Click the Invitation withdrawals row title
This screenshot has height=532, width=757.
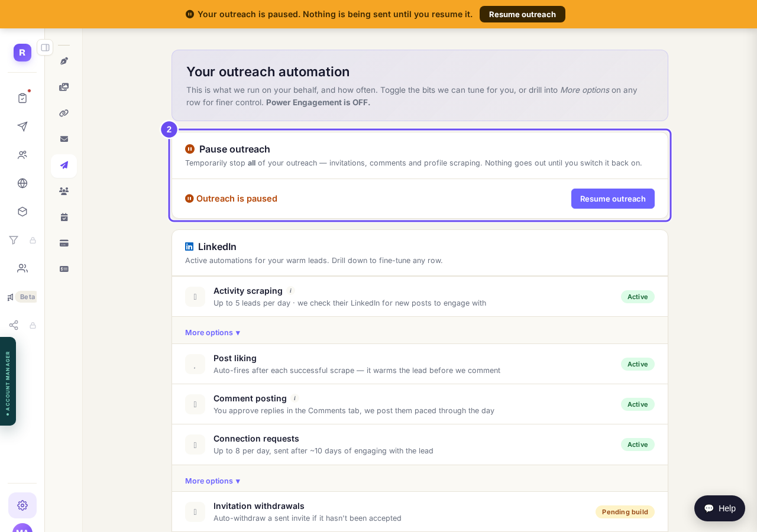pyautogui.click(x=259, y=506)
